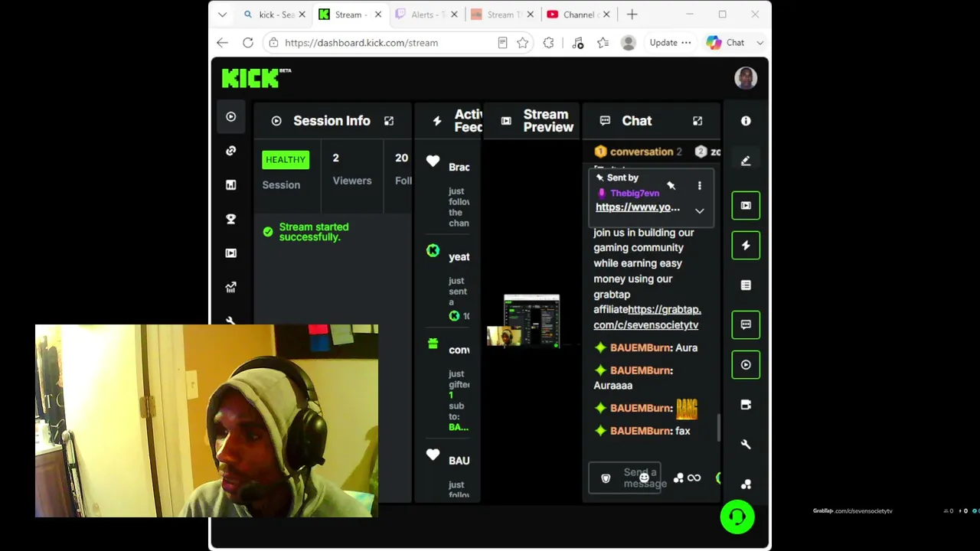Open the bar chart icon in left sidebar
The height and width of the screenshot is (551, 980).
click(x=230, y=184)
